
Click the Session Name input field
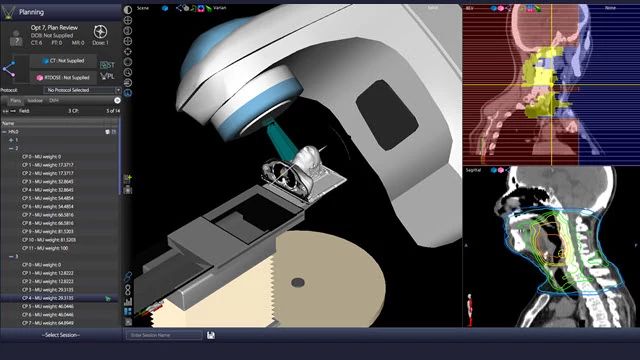tap(164, 335)
